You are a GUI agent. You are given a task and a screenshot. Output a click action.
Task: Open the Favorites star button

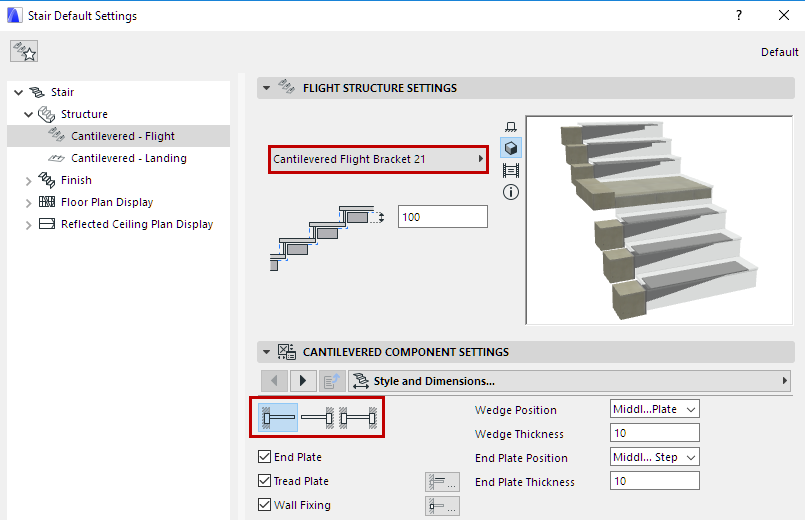[x=24, y=51]
